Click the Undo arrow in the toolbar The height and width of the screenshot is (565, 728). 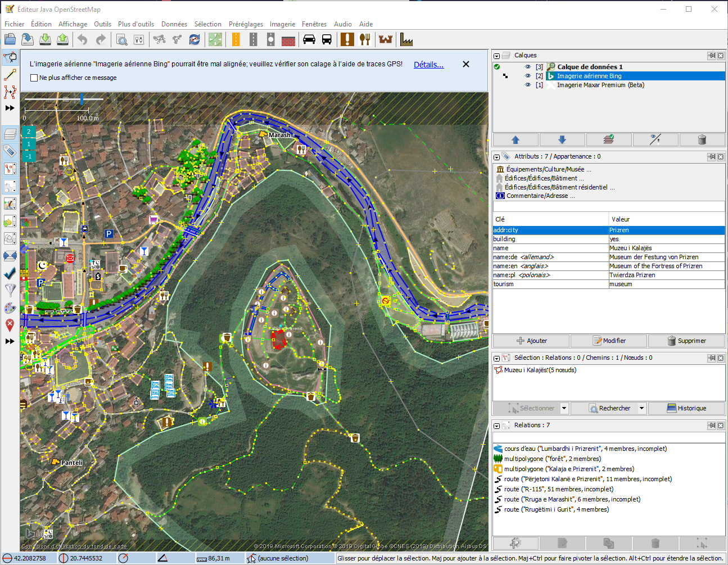coord(83,39)
